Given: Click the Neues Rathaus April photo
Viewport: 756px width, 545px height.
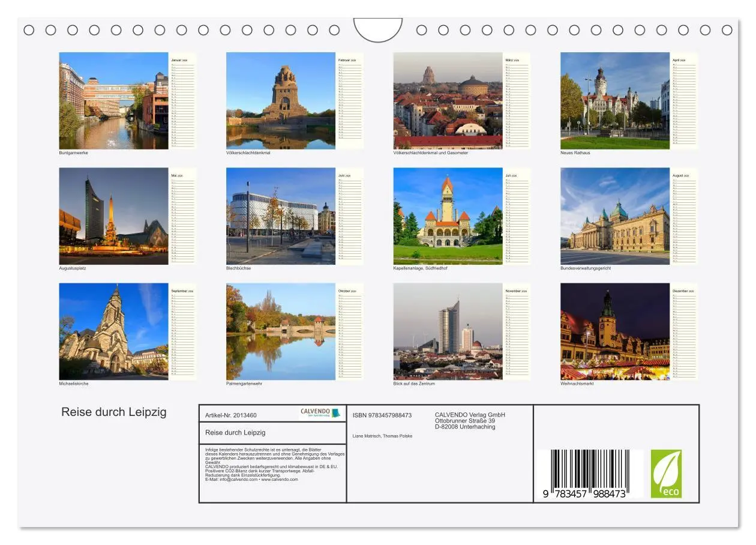Looking at the screenshot, I should (x=615, y=101).
